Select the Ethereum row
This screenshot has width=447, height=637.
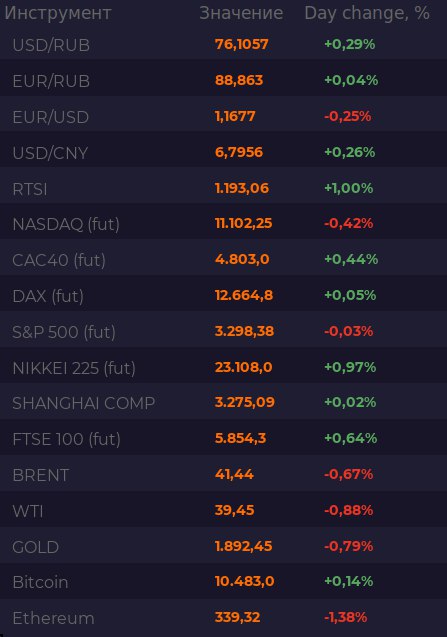(224, 618)
